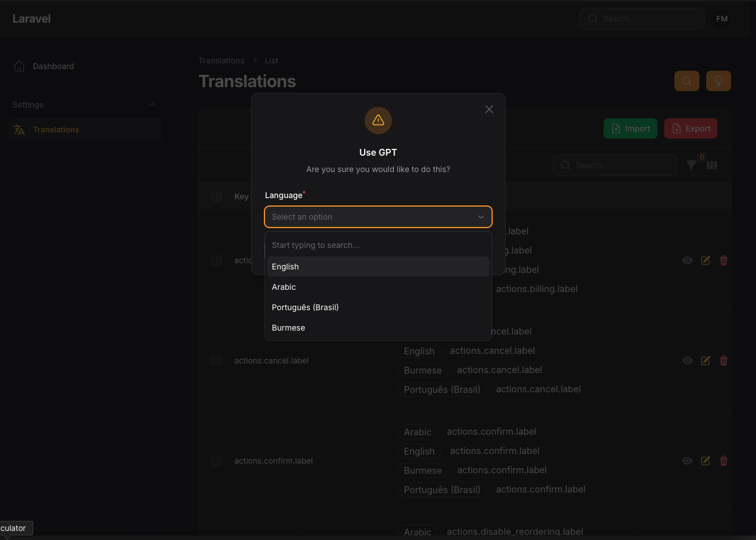
Task: Click the Export button
Action: click(691, 128)
